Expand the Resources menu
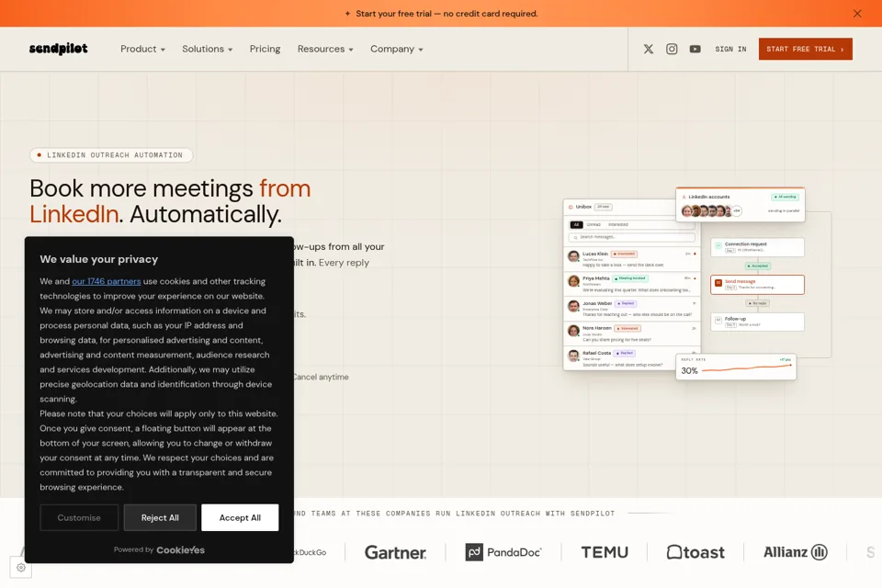Image resolution: width=882 pixels, height=588 pixels. pyautogui.click(x=325, y=49)
